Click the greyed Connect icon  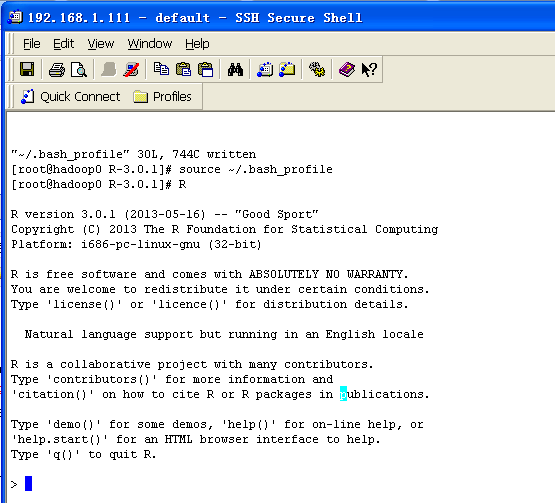point(109,69)
